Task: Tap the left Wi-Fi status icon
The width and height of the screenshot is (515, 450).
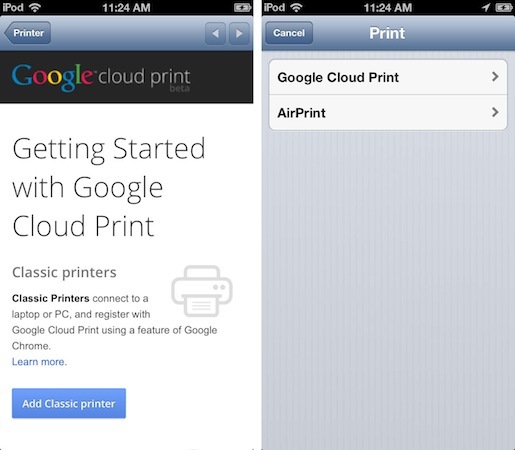Action: [x=35, y=7]
